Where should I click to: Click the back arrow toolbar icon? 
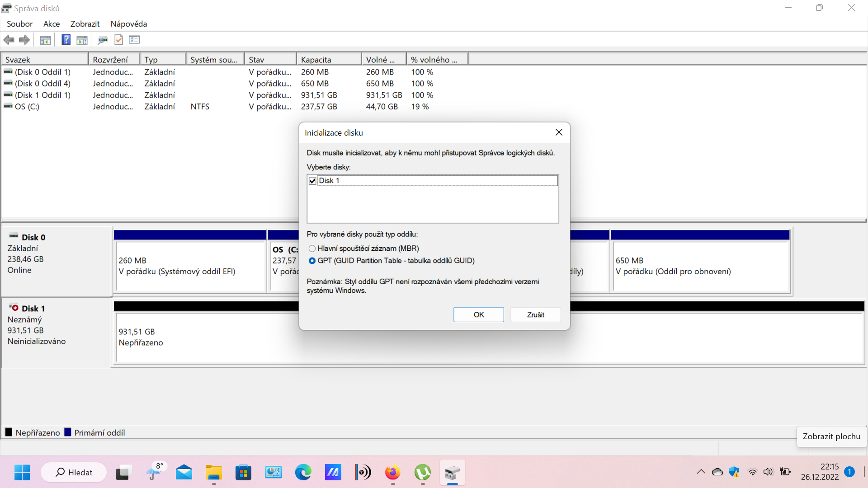9,40
